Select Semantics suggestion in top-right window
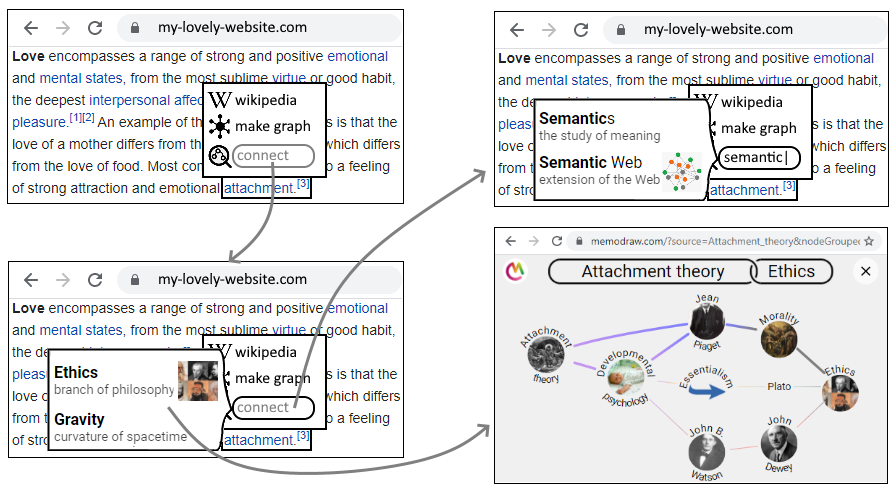 [x=599, y=126]
